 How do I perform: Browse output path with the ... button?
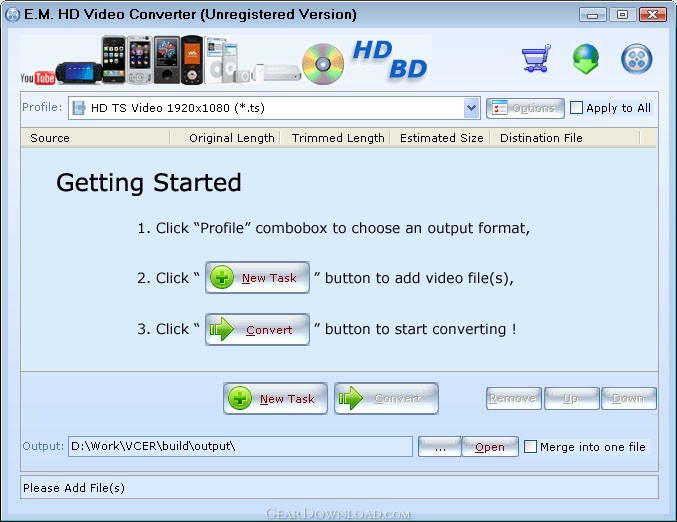pos(440,447)
